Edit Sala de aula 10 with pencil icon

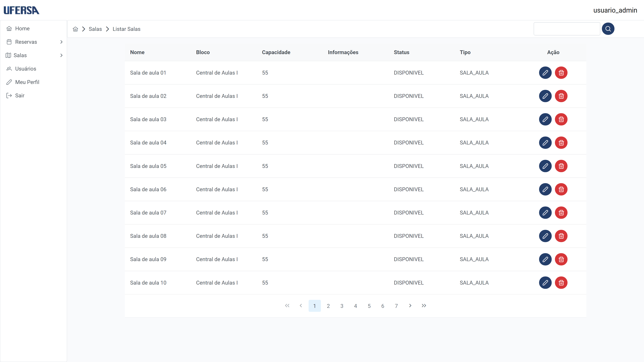545,283
